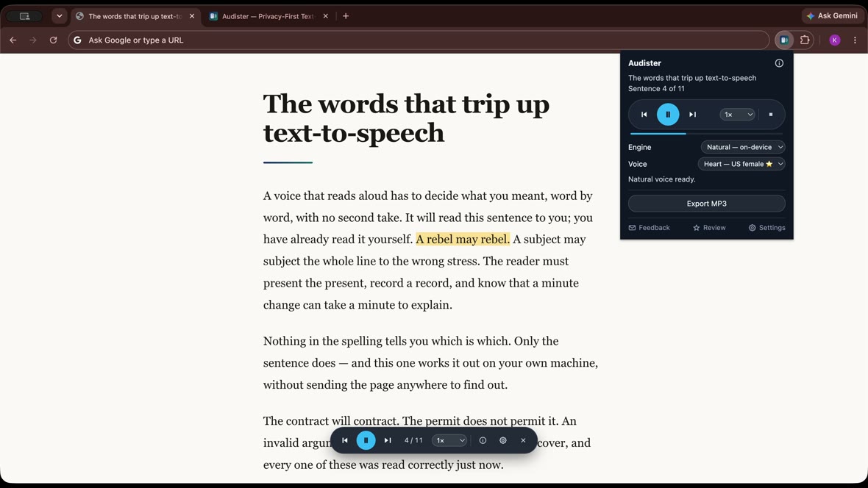This screenshot has width=868, height=488.
Task: Select the words that trip up tab
Action: pos(135,16)
